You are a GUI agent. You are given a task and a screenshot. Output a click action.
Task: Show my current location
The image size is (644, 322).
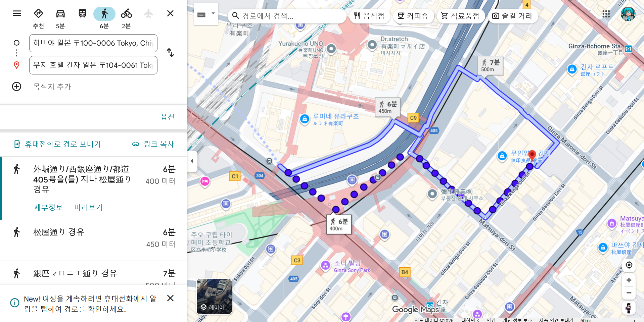click(629, 265)
